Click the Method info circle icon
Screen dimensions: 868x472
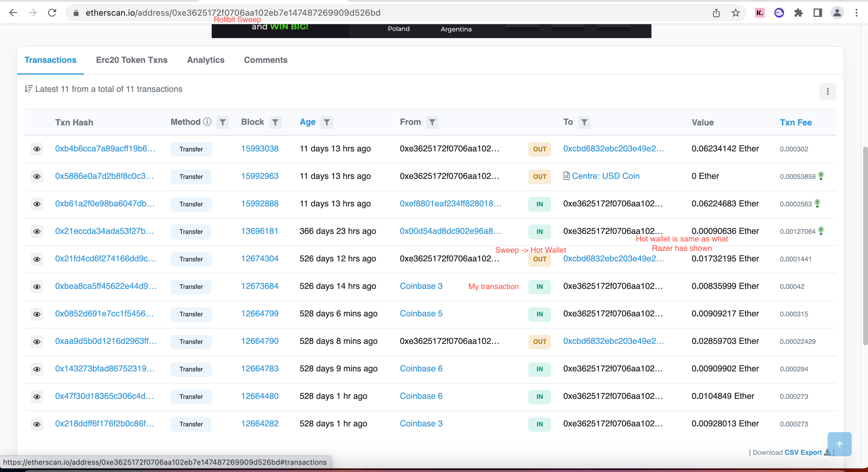coord(207,122)
